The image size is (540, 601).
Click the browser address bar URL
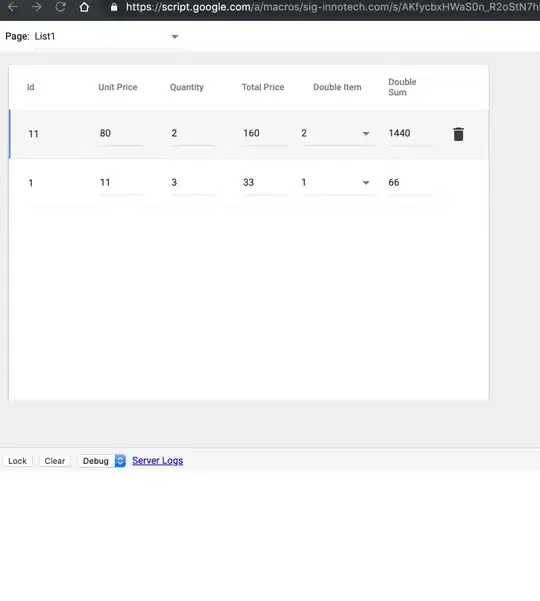[x=332, y=7]
